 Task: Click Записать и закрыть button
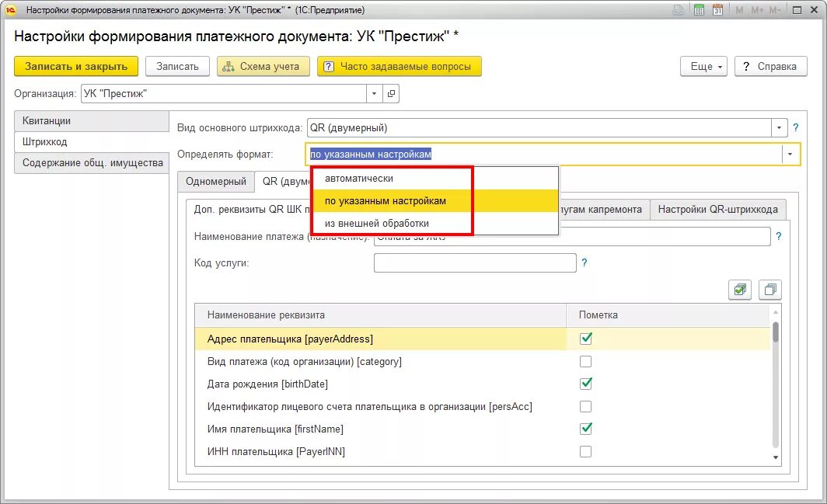[76, 67]
